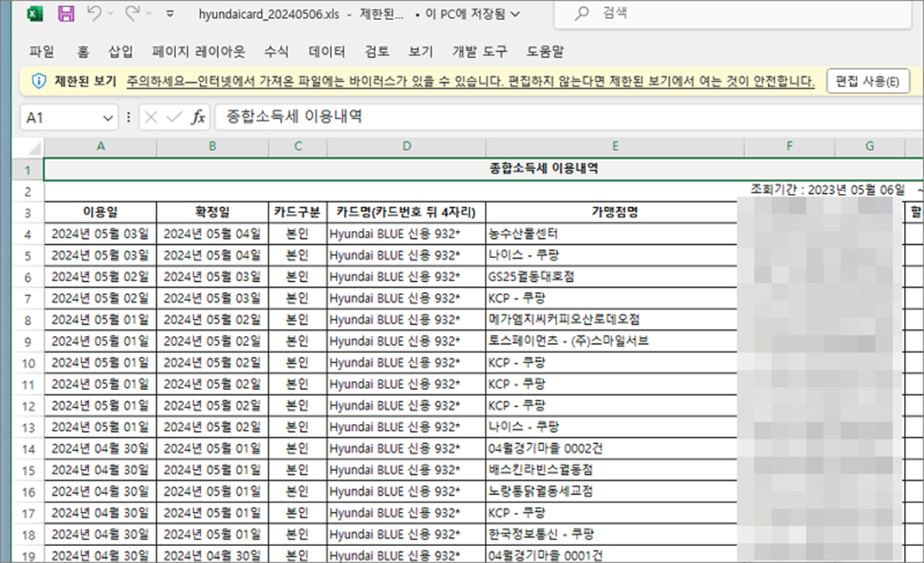Open Customize Quick Access Toolbar dropdown
This screenshot has height=563, width=924.
171,14
